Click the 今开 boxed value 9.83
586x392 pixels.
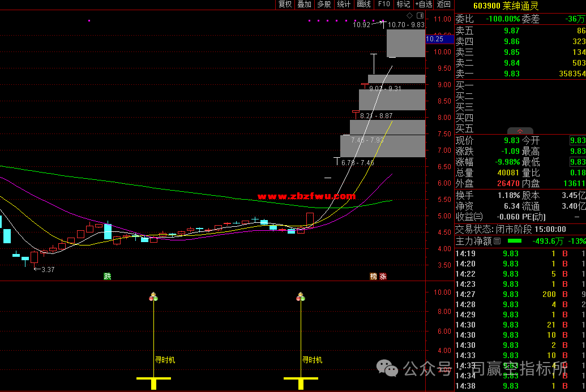tap(578, 140)
